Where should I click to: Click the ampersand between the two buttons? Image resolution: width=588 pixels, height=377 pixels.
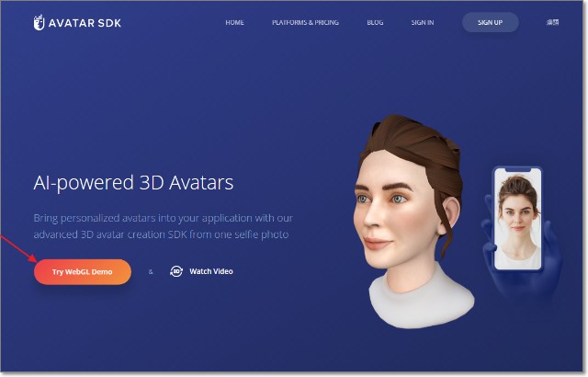151,271
